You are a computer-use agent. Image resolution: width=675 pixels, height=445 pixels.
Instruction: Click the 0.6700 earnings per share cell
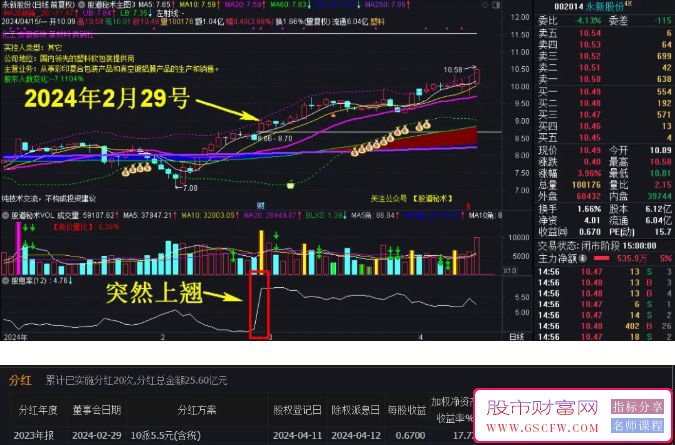[x=411, y=436]
